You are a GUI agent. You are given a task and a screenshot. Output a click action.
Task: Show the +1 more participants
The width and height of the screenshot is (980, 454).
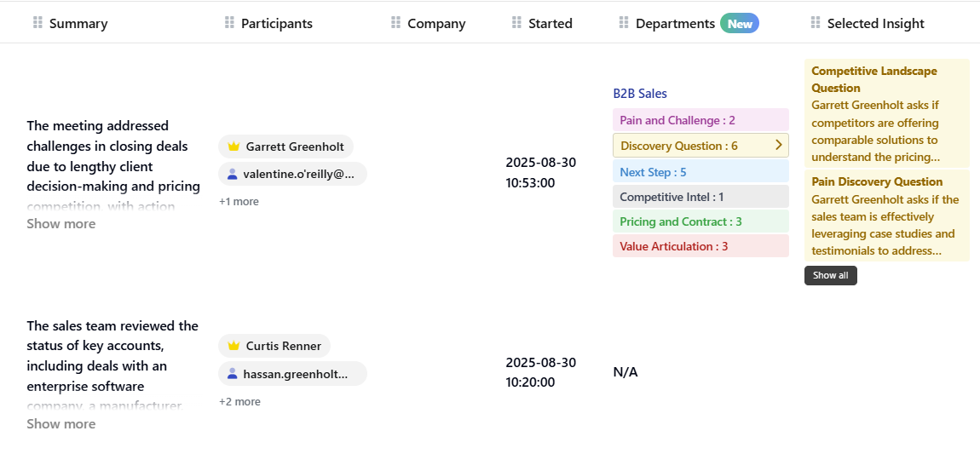(x=239, y=202)
